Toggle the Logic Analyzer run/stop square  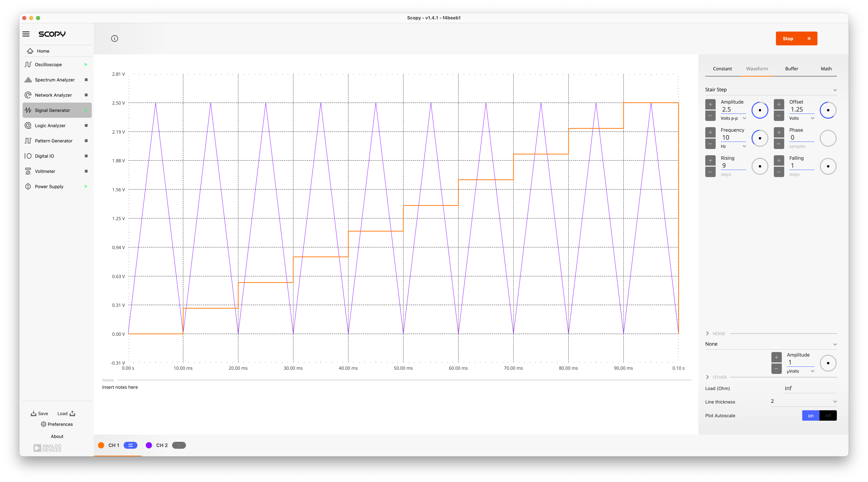point(86,125)
